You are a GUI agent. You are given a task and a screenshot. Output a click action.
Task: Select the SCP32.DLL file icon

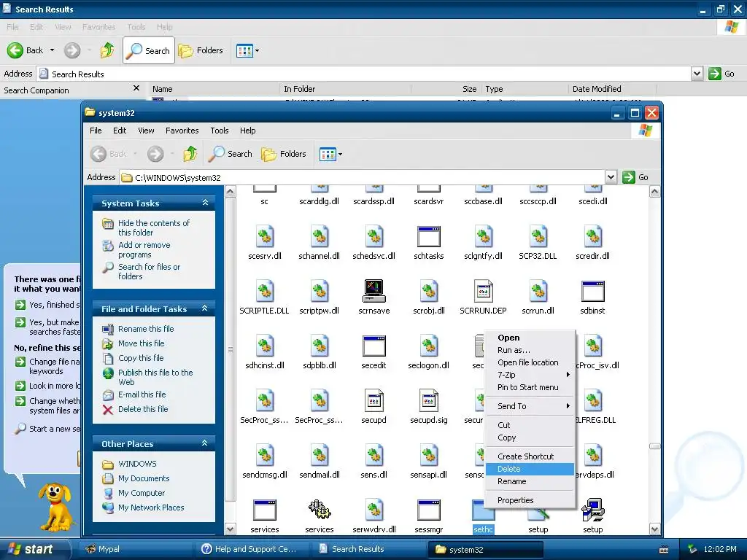pos(538,237)
